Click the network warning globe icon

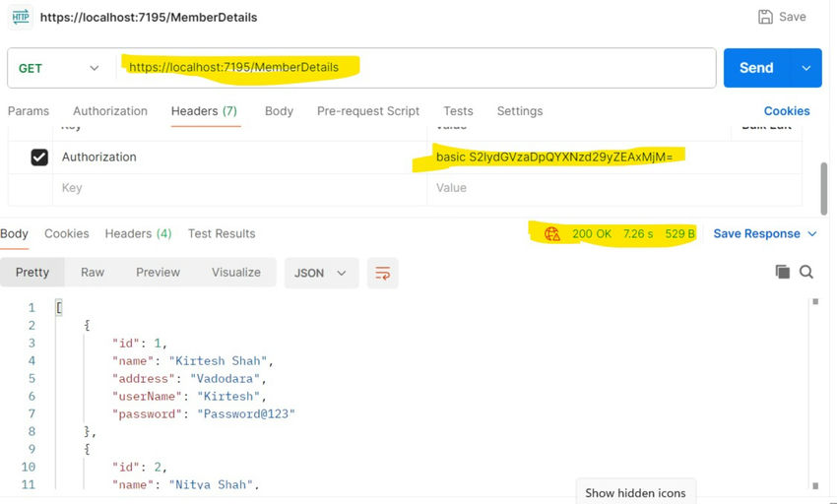[x=552, y=234]
